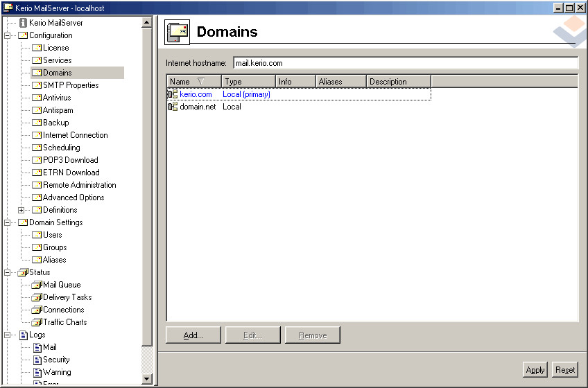
Task: Click the tree scrollbar up arrow
Action: click(x=146, y=22)
